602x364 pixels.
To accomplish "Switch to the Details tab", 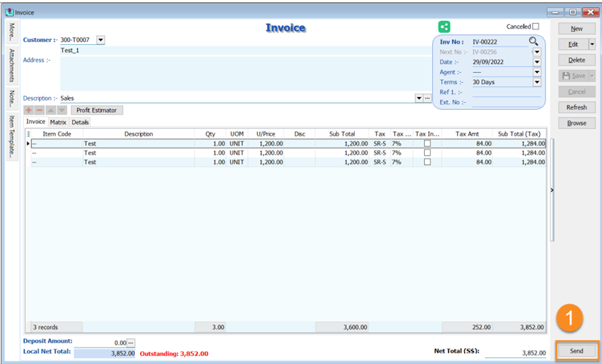I will tap(80, 123).
